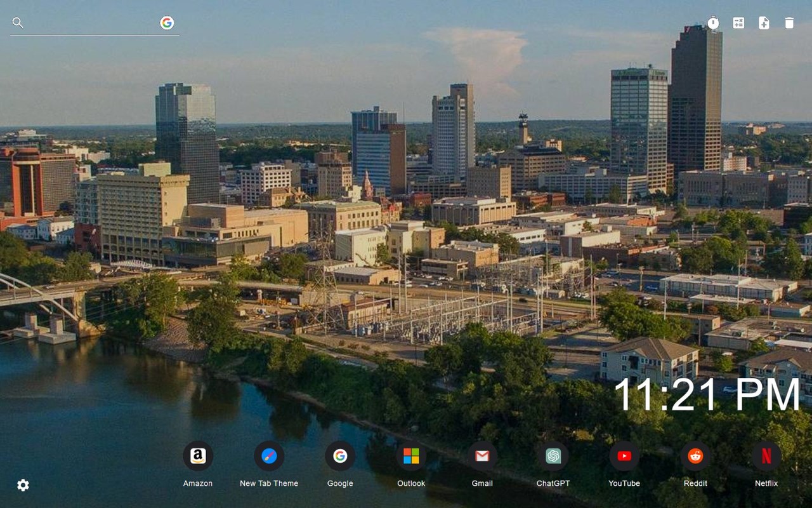Open the Google shortcut icon
This screenshot has height=508, width=812.
[x=340, y=455]
